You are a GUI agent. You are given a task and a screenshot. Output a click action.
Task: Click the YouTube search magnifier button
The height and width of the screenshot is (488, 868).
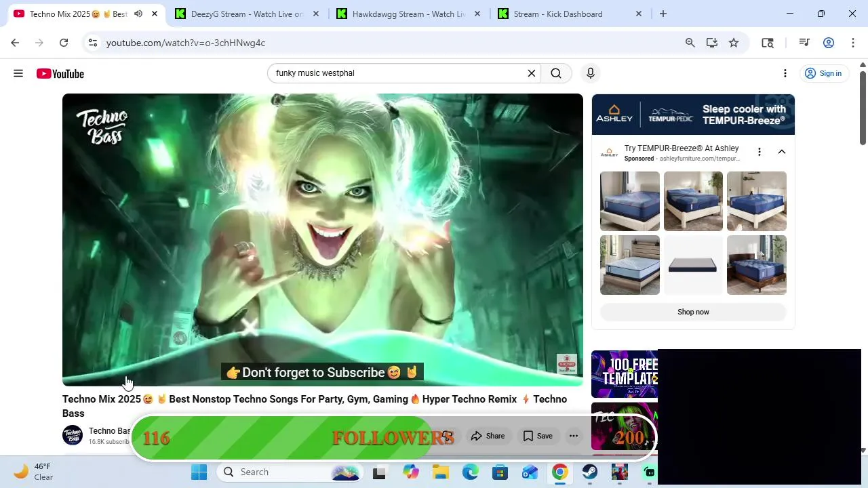[556, 73]
